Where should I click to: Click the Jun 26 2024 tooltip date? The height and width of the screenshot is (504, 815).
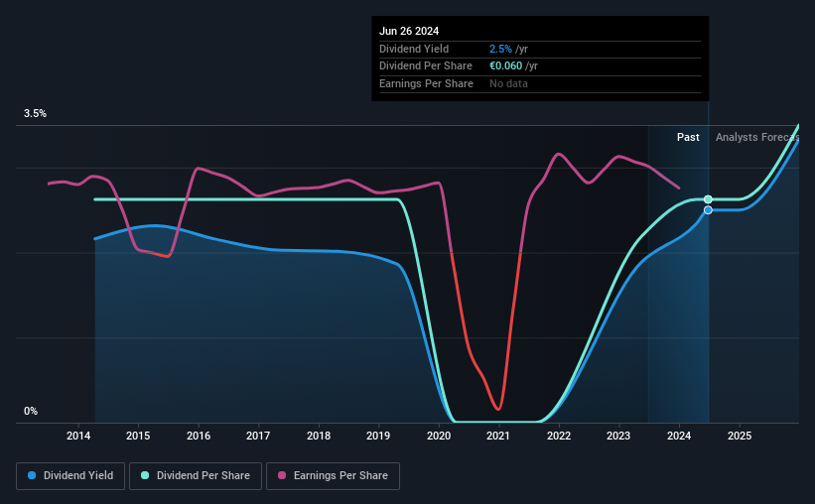[409, 31]
